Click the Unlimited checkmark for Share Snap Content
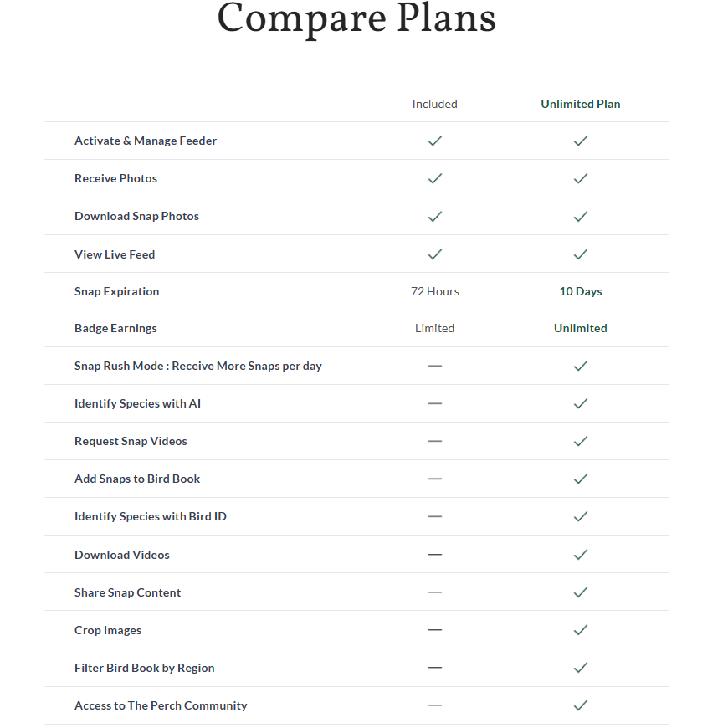 (581, 592)
